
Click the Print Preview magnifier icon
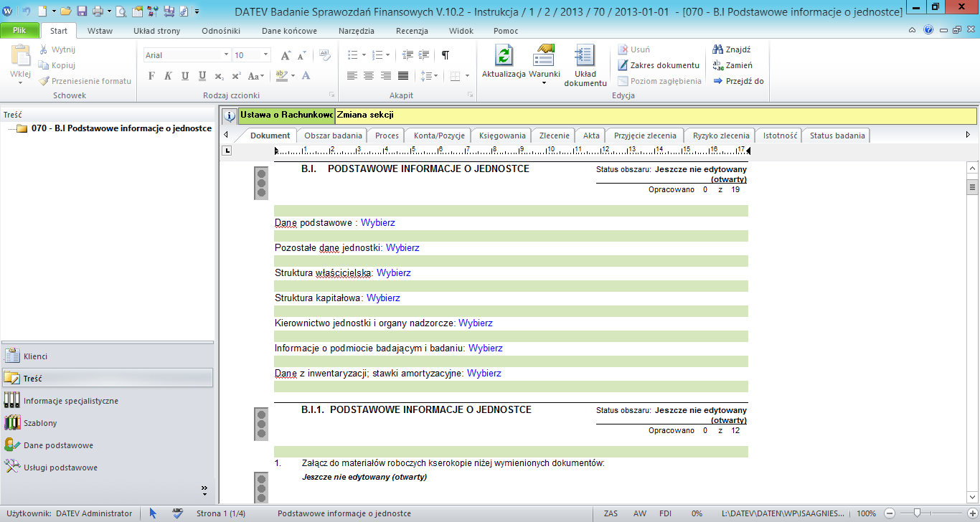tap(121, 11)
